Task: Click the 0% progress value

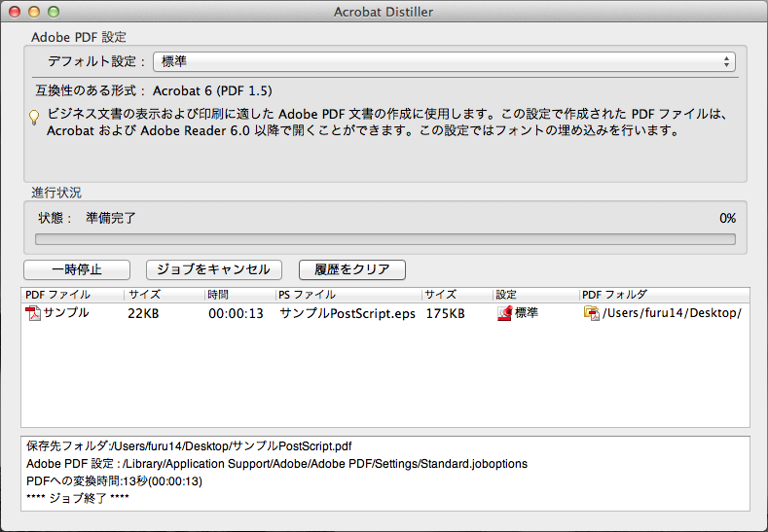Action: point(727,218)
